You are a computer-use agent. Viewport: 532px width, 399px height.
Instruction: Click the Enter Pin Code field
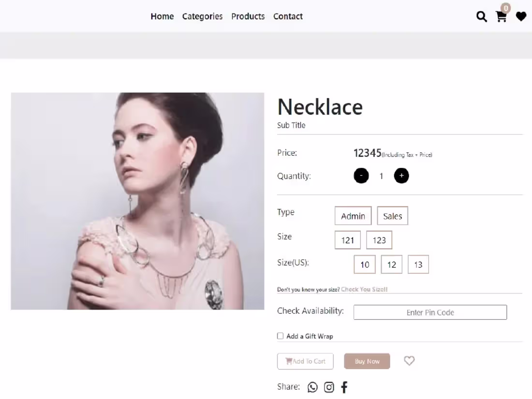tap(429, 312)
